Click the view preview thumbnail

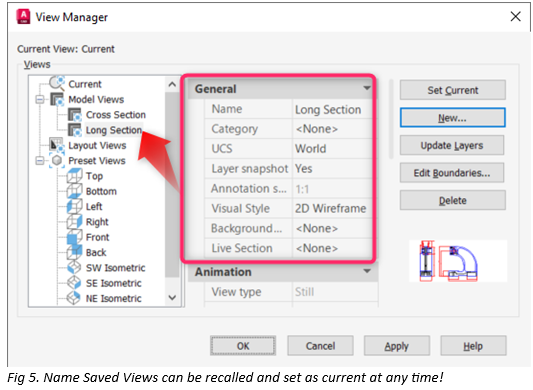458,261
